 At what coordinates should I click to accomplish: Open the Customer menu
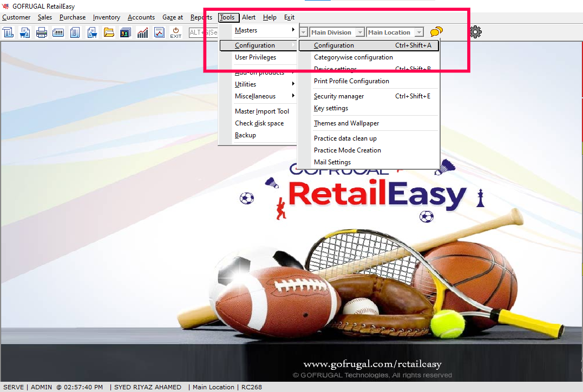(16, 17)
